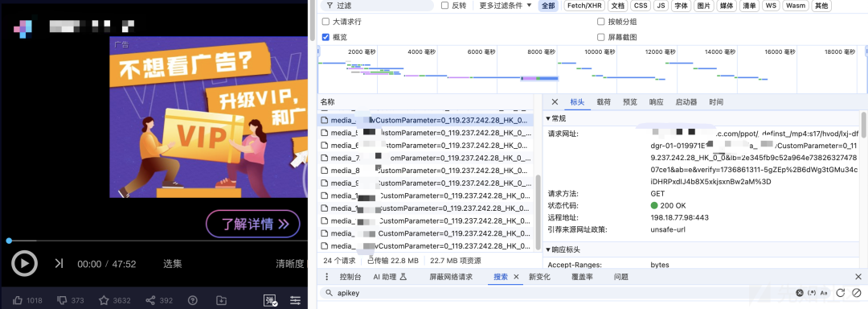Click the video progress bar handle
Image resolution: width=868 pixels, height=309 pixels.
(x=9, y=241)
